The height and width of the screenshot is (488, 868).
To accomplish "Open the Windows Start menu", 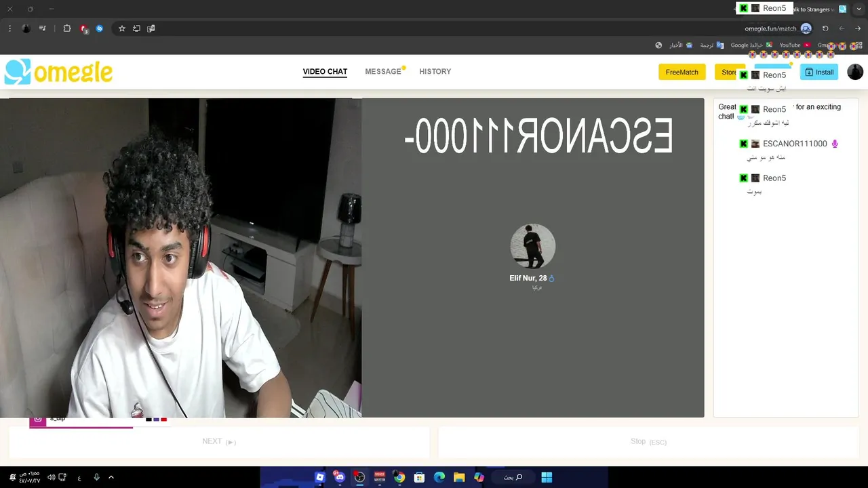I will [x=547, y=477].
